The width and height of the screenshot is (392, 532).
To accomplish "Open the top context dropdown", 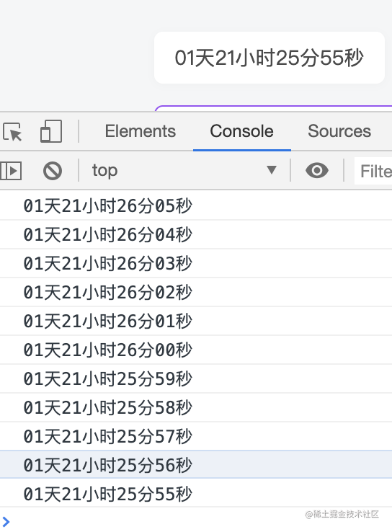I will coord(184,170).
